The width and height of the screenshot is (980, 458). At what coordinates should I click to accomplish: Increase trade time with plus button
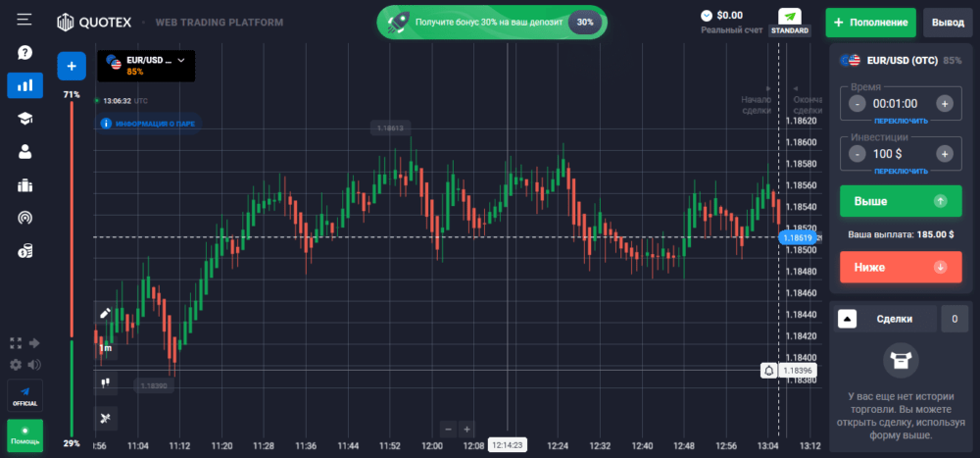point(944,103)
